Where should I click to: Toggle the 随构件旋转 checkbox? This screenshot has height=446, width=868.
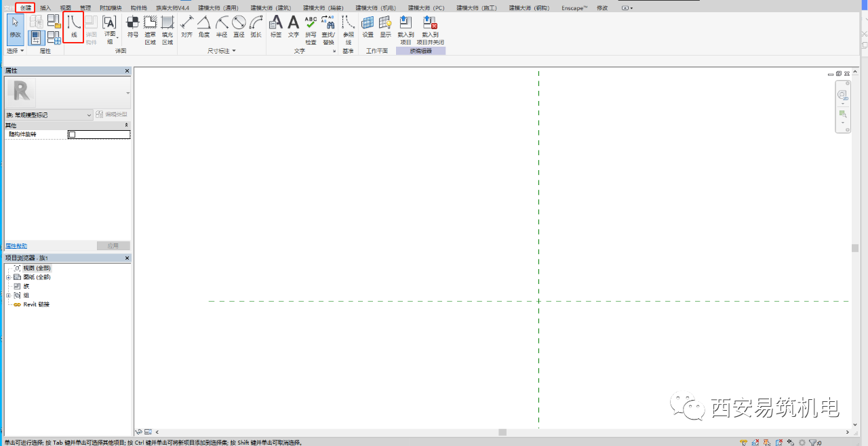(x=72, y=134)
